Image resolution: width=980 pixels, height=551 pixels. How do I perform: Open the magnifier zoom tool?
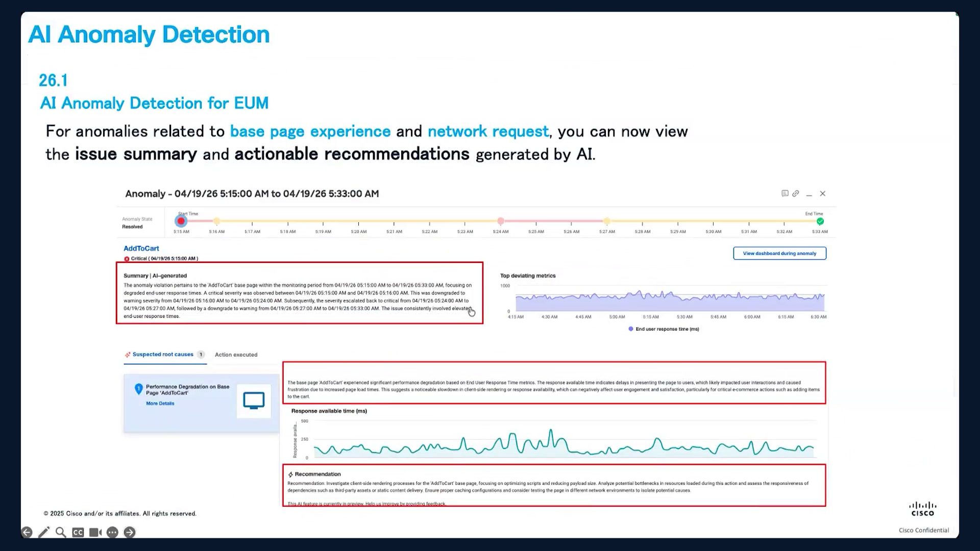point(61,532)
